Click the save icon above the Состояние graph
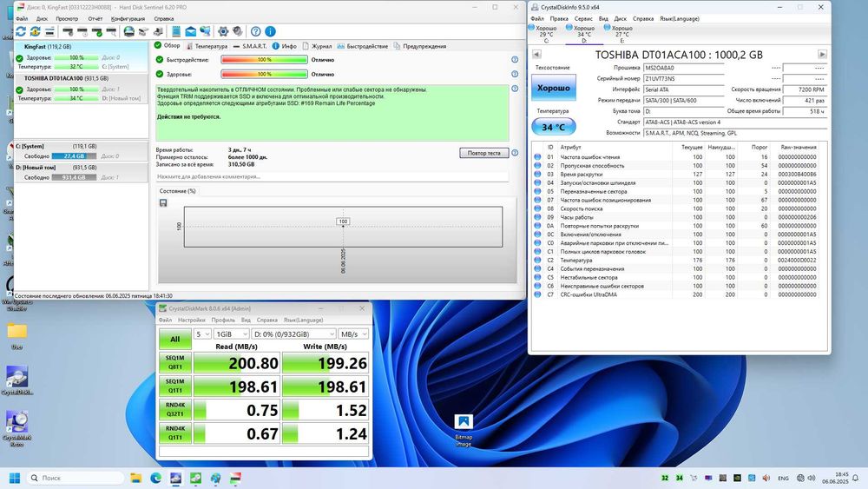Screen dimensions: 868x489 click(x=163, y=203)
